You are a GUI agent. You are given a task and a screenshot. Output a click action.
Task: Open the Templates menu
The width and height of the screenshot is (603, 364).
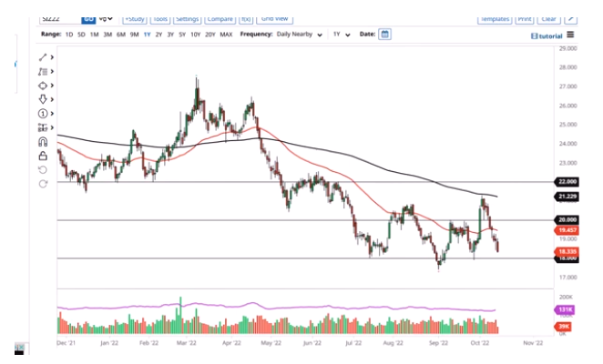(x=495, y=19)
